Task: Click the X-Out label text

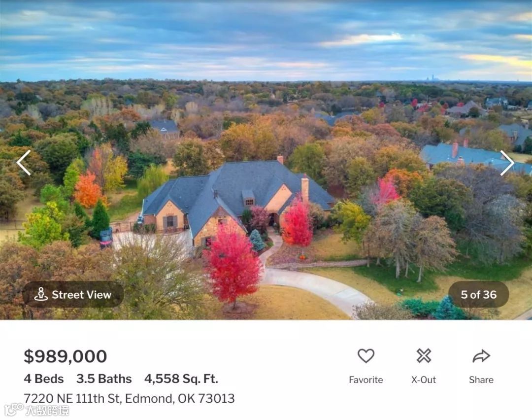Action: (424, 380)
